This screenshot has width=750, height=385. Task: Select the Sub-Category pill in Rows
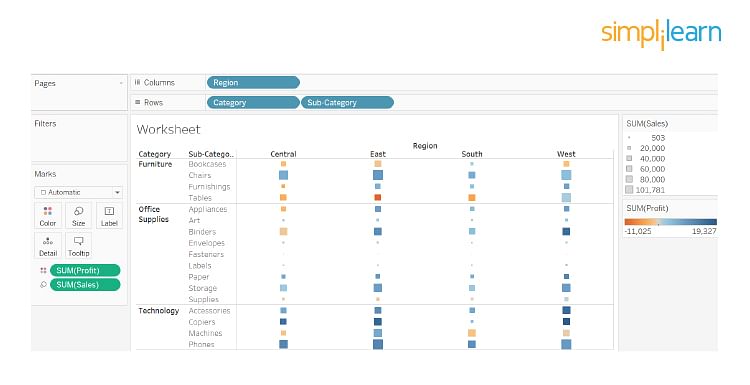pos(347,102)
